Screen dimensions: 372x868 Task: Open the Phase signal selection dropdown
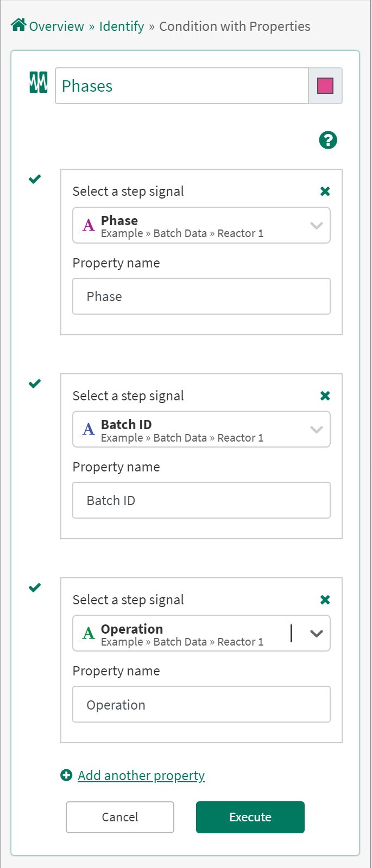tap(317, 225)
